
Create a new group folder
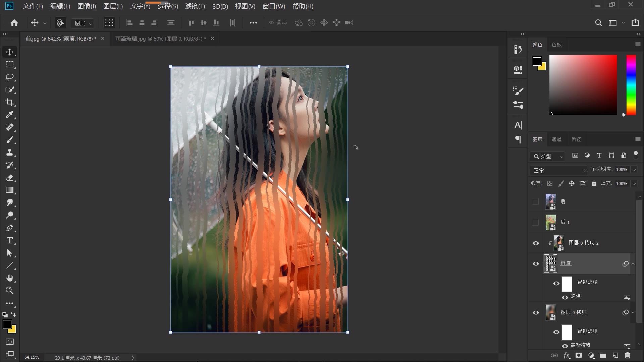(x=603, y=355)
